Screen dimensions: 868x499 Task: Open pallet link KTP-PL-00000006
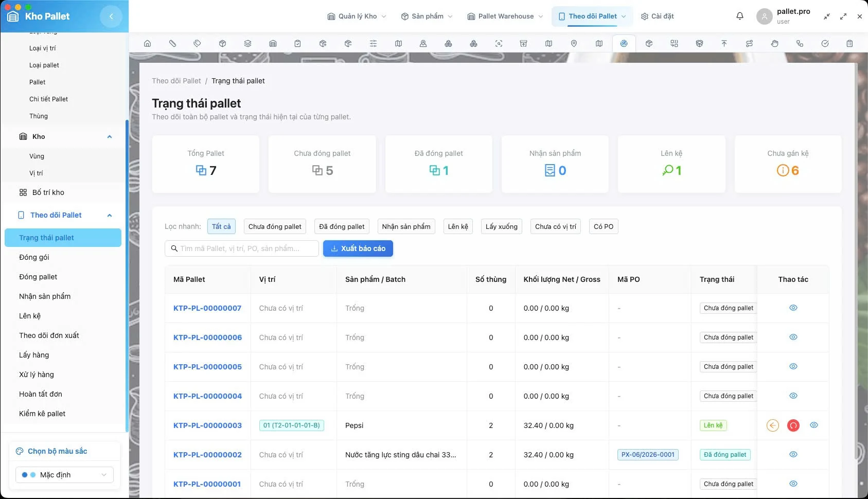(207, 337)
